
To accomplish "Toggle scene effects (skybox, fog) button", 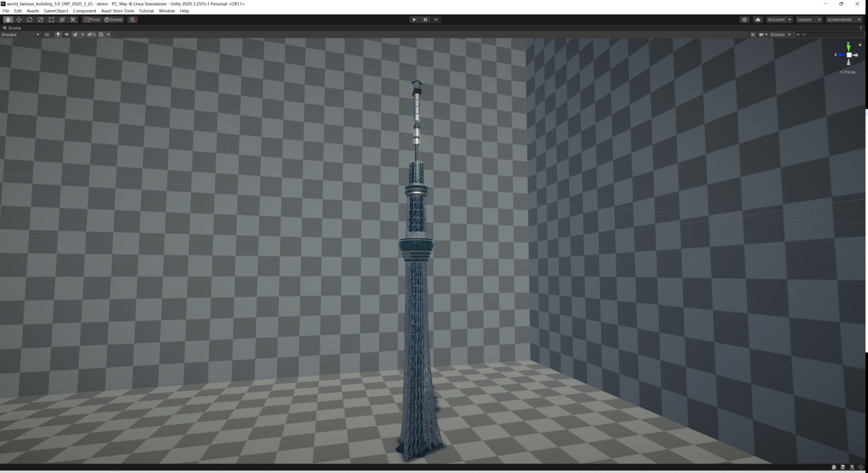I will (75, 35).
